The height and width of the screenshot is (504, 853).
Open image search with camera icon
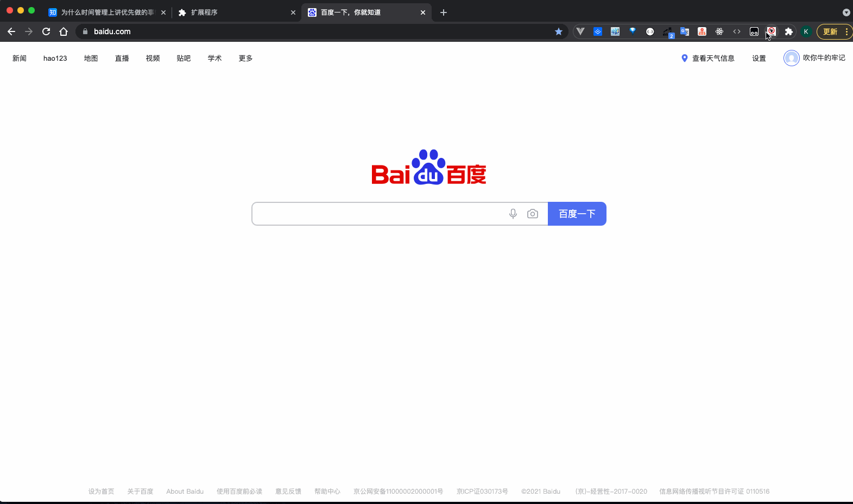tap(533, 214)
